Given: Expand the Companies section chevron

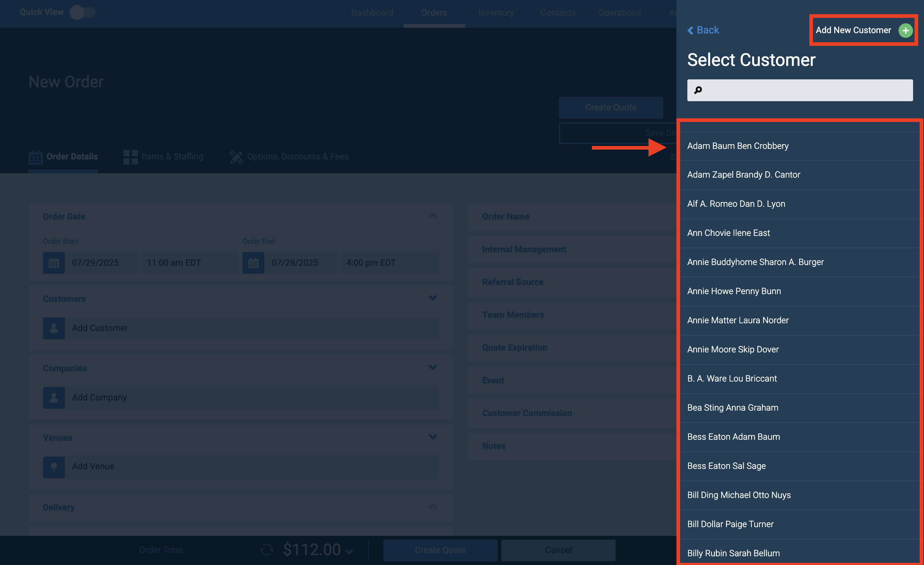Looking at the screenshot, I should tap(433, 367).
